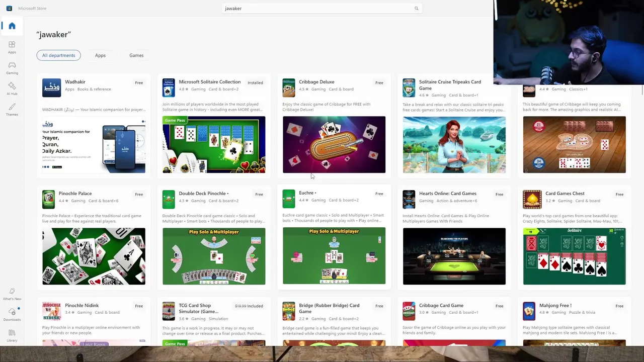Open Cribbage Deluxe screenshot thumbnail
Viewport: 644px width, 362px height.
tap(334, 145)
